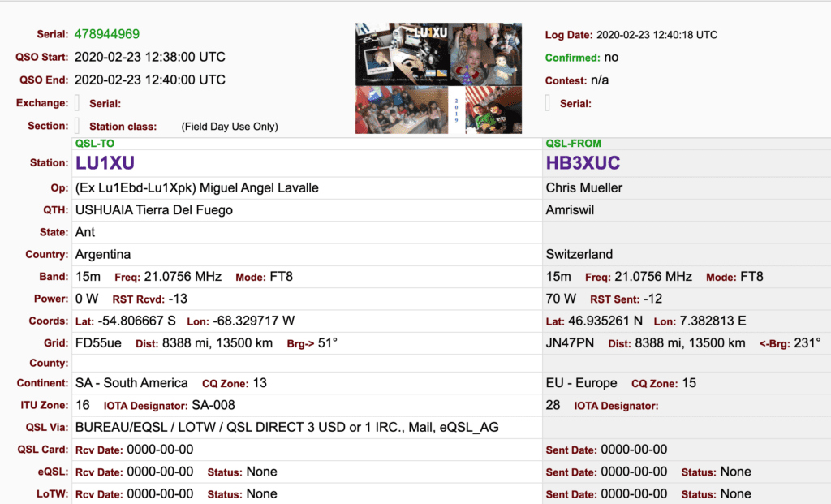Click the QSL-FROM Mode value FT8
831x504 pixels.
[x=751, y=277]
